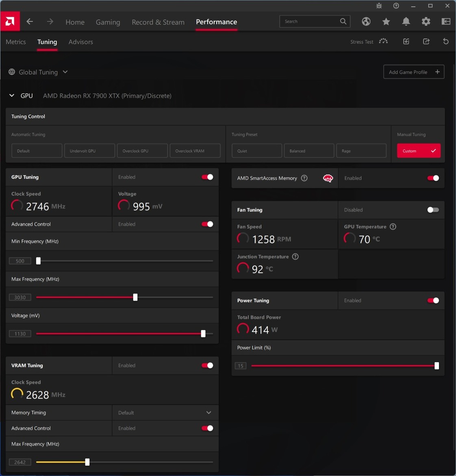Select the Tuning subtab
Screen dimensions: 456x476
point(47,42)
